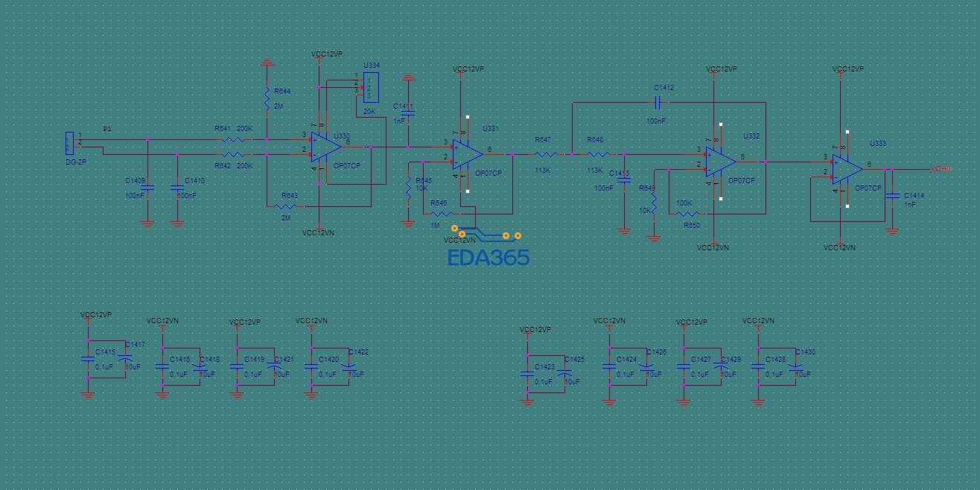Image resolution: width=980 pixels, height=490 pixels.
Task: Click OP07CP label under U333
Action: 868,188
